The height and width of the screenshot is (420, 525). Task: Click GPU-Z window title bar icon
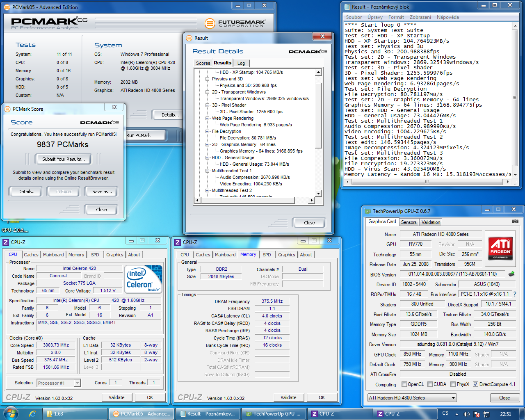(x=367, y=211)
